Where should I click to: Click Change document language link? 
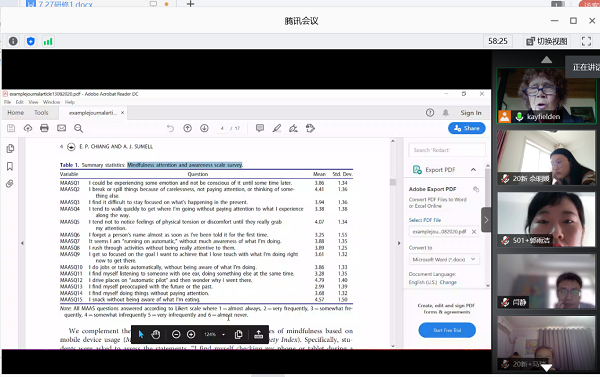coord(448,282)
